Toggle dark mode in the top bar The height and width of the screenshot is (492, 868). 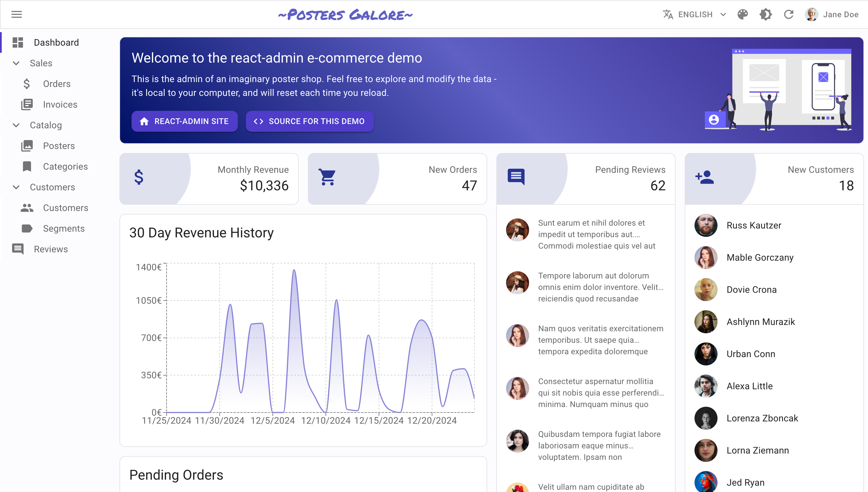[x=765, y=14]
